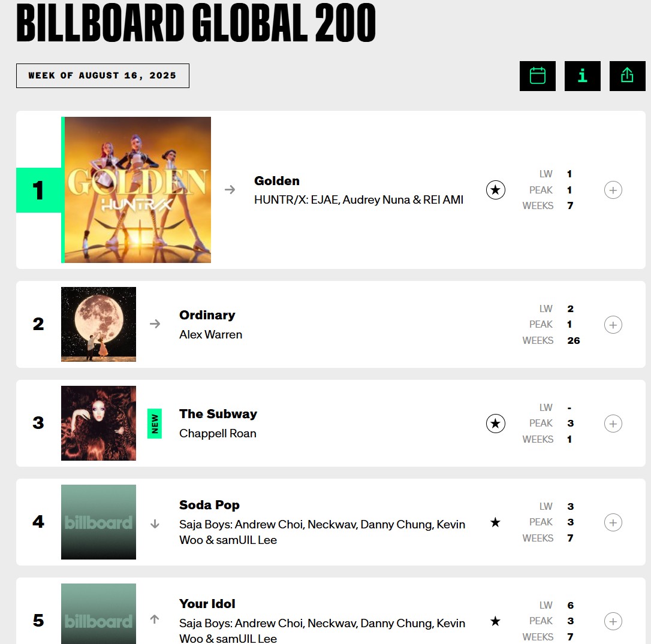Click the chart info icon
This screenshot has height=644, width=651.
[582, 76]
